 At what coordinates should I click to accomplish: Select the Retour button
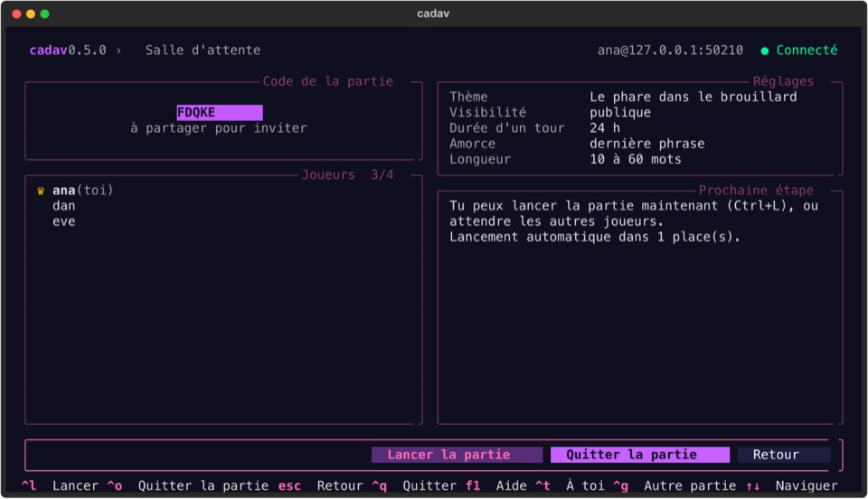click(784, 455)
